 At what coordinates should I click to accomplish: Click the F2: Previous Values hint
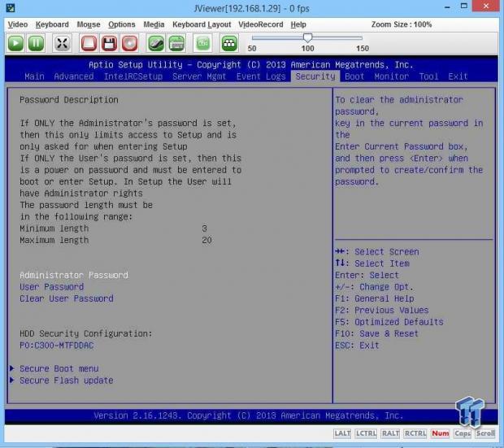click(382, 310)
